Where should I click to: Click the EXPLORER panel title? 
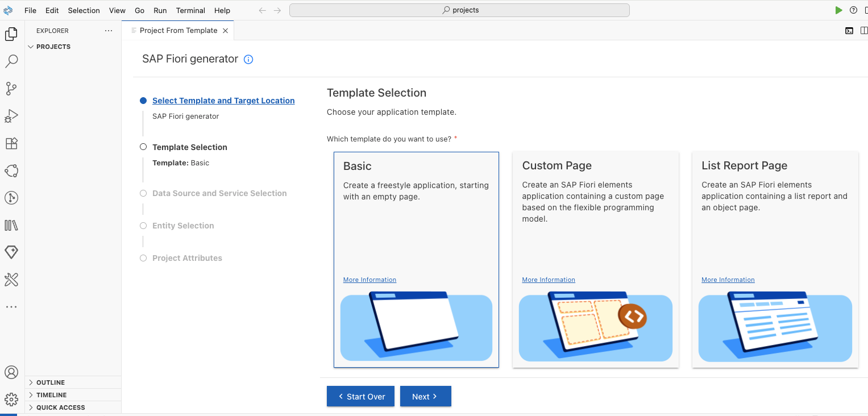click(52, 31)
